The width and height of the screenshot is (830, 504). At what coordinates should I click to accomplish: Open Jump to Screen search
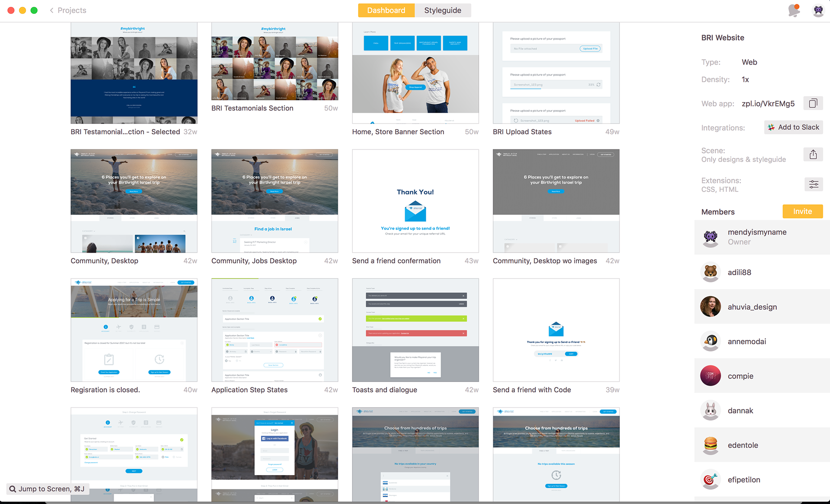(48, 489)
